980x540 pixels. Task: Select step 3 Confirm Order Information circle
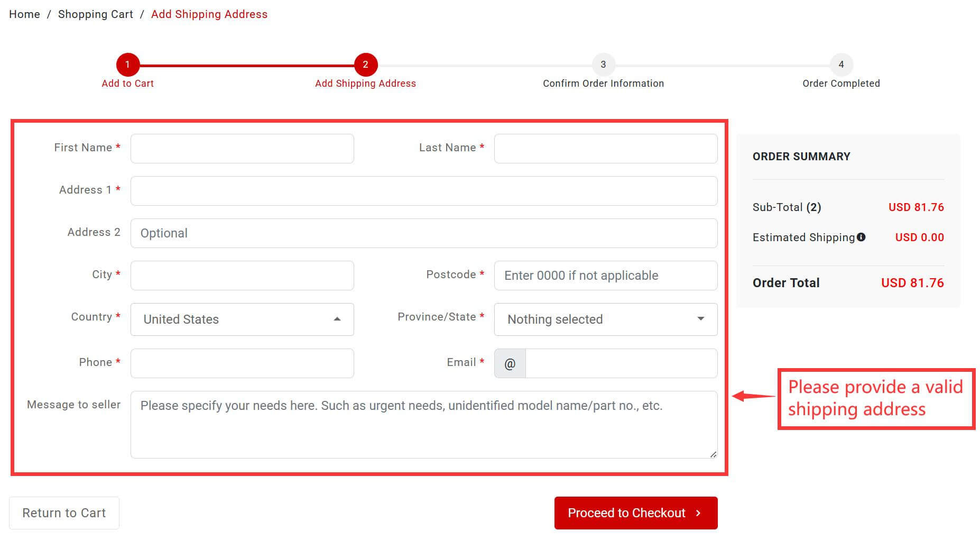603,65
